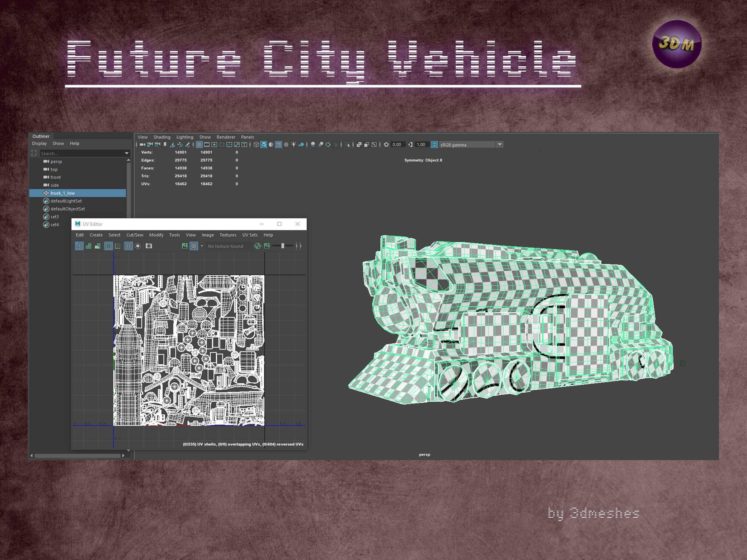Click the Gamma value field showing 1.00

coord(422,144)
